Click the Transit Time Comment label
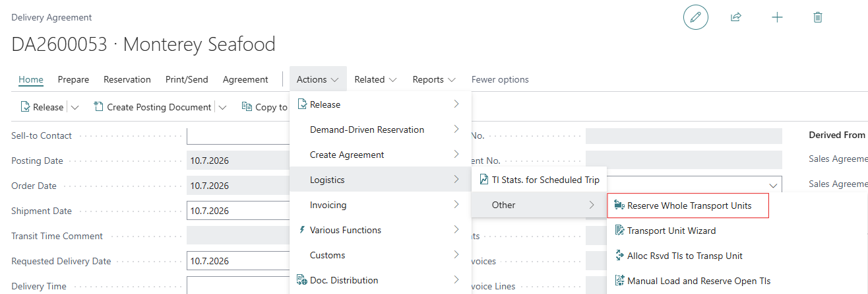This screenshot has width=868, height=294. coord(57,236)
